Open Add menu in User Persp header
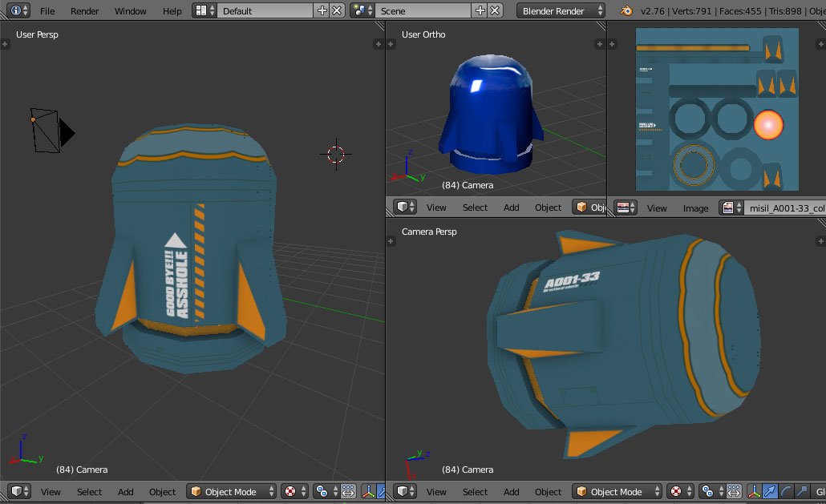 (125, 492)
